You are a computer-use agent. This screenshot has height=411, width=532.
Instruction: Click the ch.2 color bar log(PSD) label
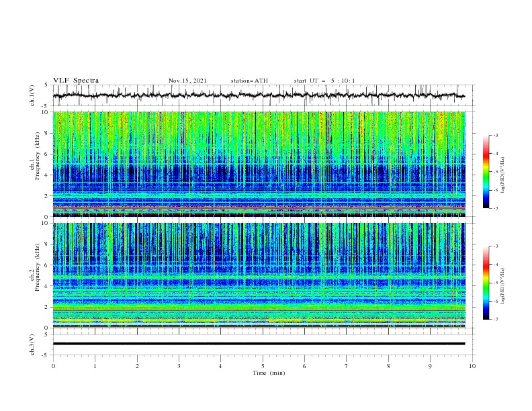point(503,285)
